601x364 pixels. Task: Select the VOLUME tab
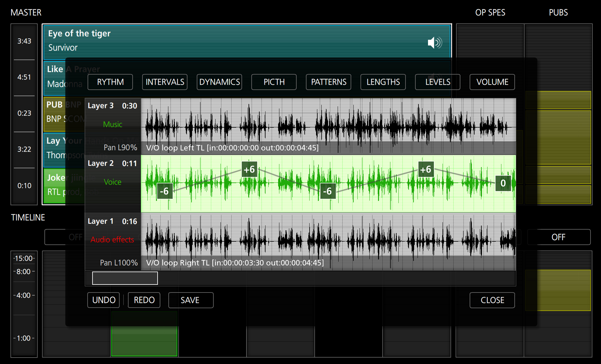[492, 82]
